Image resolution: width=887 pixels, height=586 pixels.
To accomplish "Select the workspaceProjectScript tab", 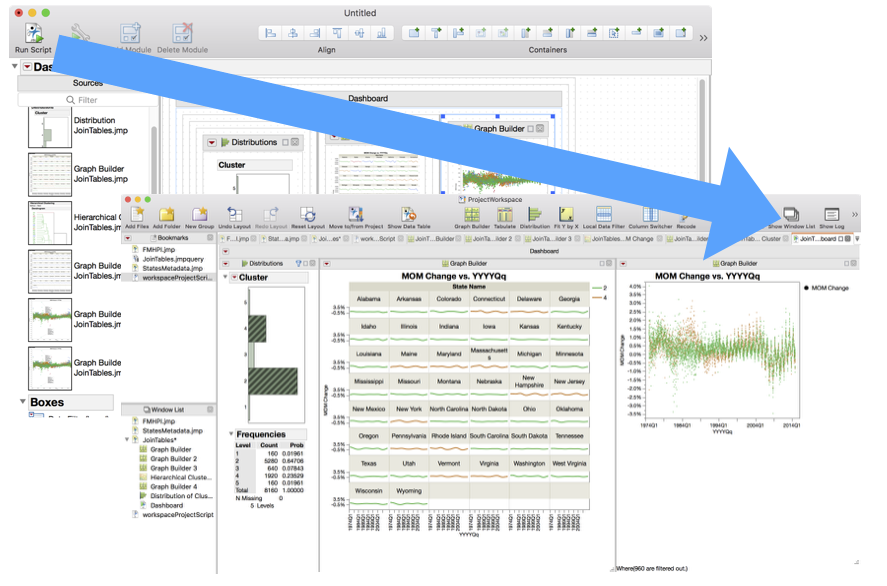I will pyautogui.click(x=380, y=240).
